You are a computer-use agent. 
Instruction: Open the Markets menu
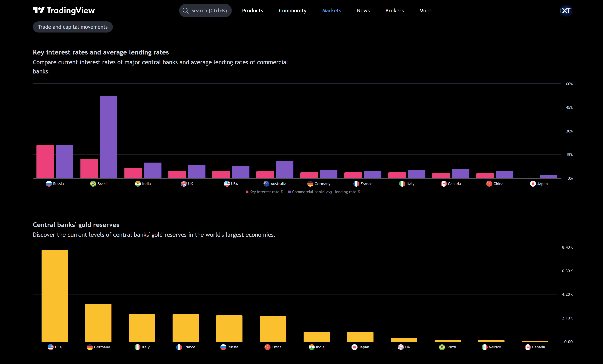point(331,11)
